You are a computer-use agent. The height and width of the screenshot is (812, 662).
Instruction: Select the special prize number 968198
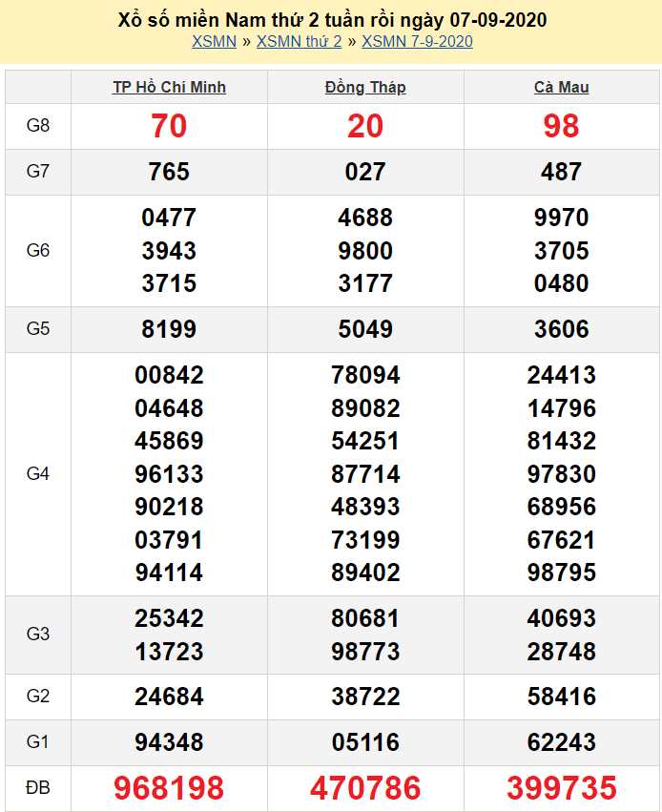169,788
